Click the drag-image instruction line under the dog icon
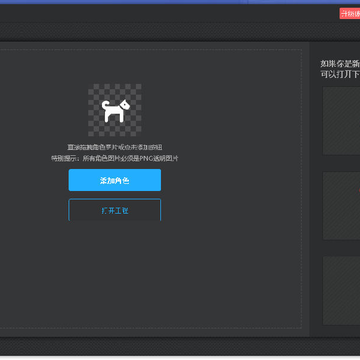 coord(115,147)
